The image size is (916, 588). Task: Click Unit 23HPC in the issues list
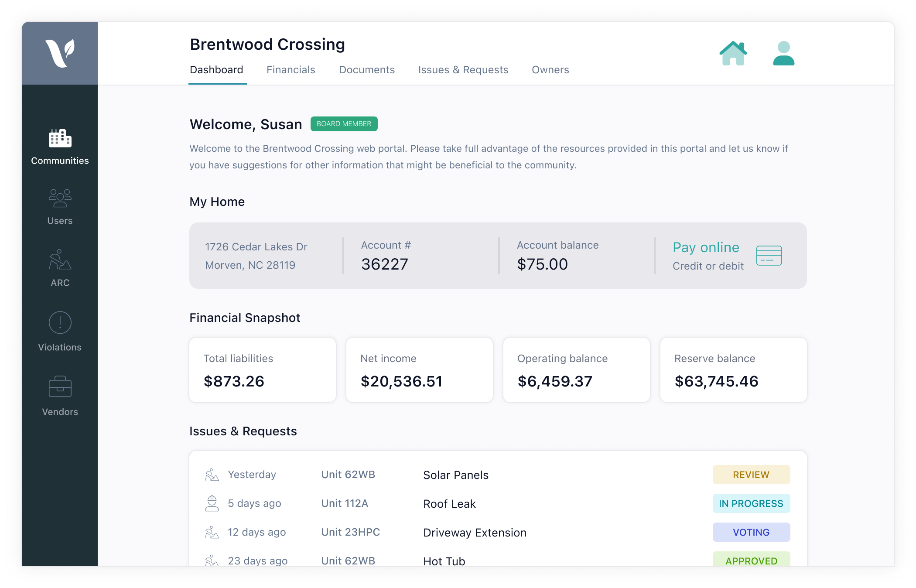click(x=350, y=532)
